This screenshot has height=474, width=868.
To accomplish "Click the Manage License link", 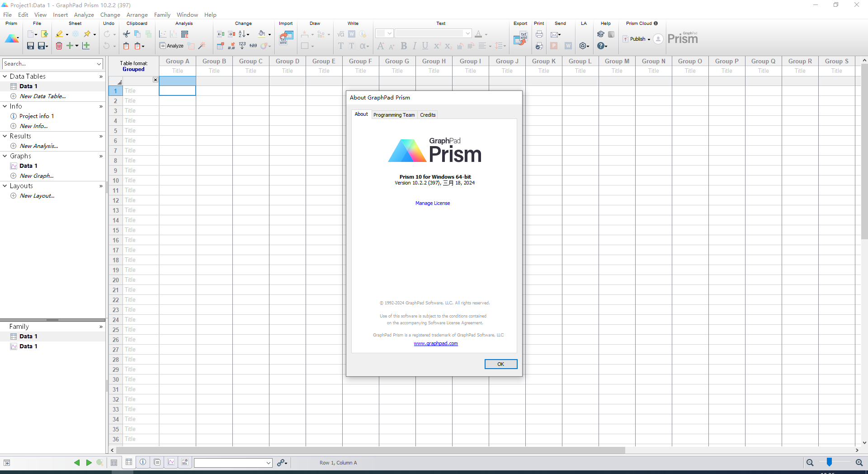I will [433, 203].
